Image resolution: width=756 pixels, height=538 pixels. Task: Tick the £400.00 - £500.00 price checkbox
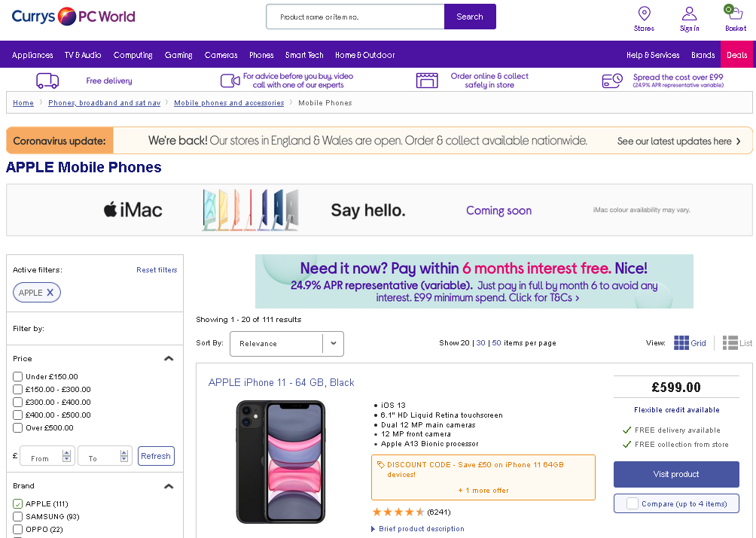[x=18, y=415]
